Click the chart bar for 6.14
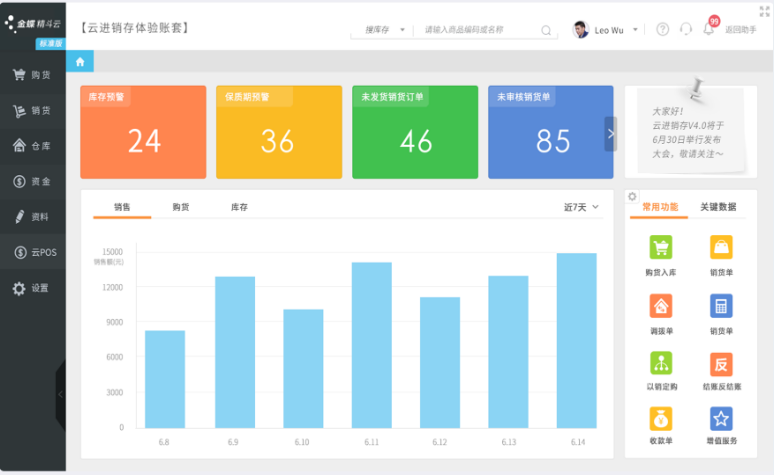This screenshot has width=774, height=475. pos(577,341)
